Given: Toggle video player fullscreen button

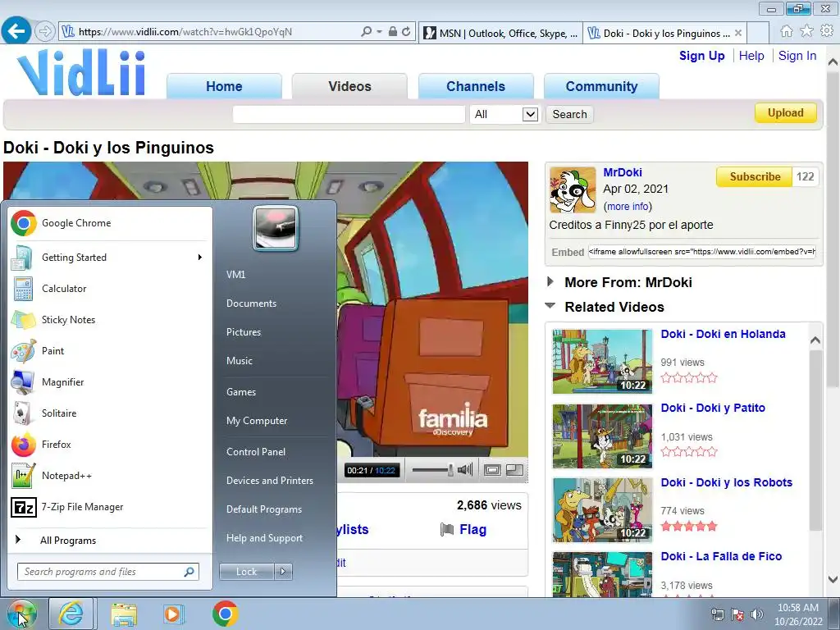Looking at the screenshot, I should [514, 470].
